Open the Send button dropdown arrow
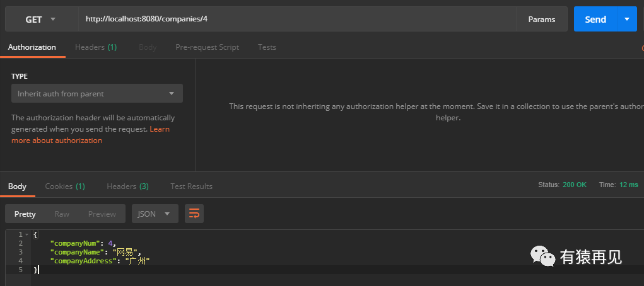Image resolution: width=644 pixels, height=286 pixels. tap(626, 20)
